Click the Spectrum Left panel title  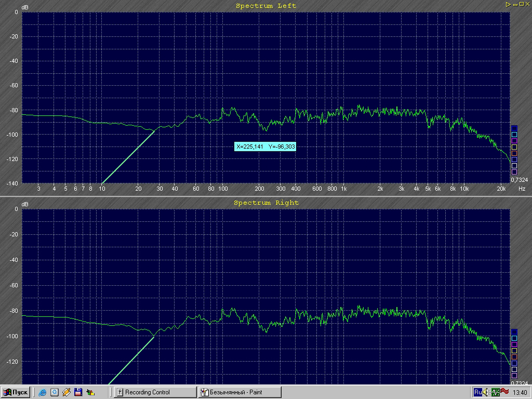(x=266, y=6)
